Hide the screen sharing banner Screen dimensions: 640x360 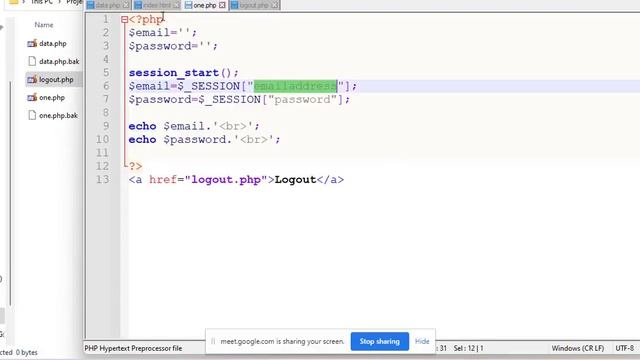[422, 341]
